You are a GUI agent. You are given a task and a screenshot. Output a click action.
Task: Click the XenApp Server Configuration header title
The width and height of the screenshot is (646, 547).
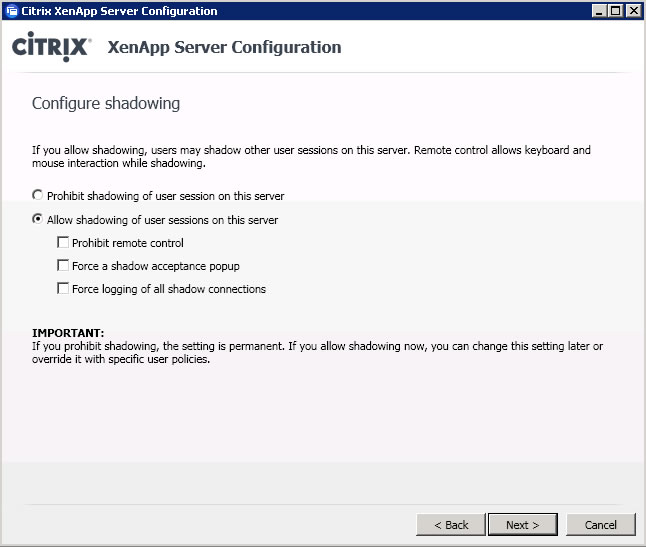pyautogui.click(x=225, y=47)
